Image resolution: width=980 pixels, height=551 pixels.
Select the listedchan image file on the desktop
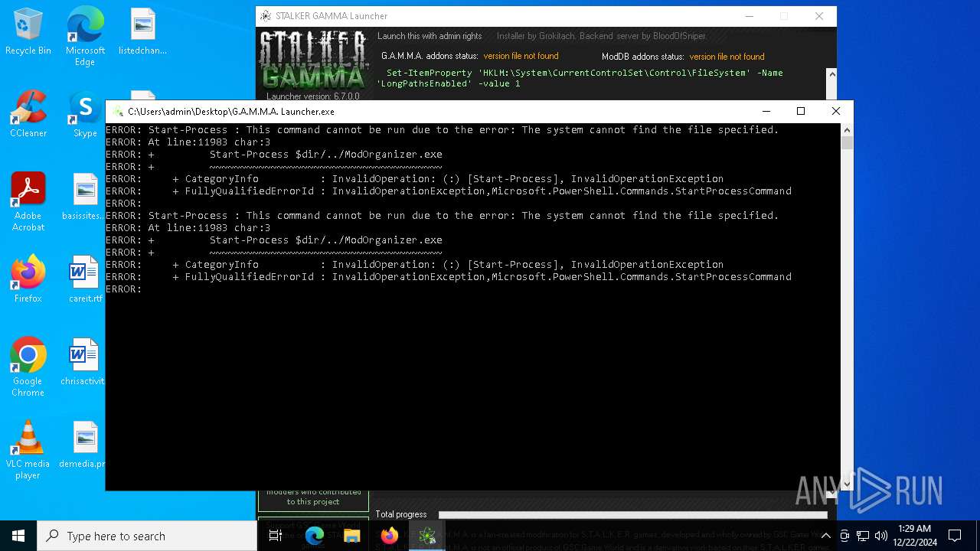[142, 32]
